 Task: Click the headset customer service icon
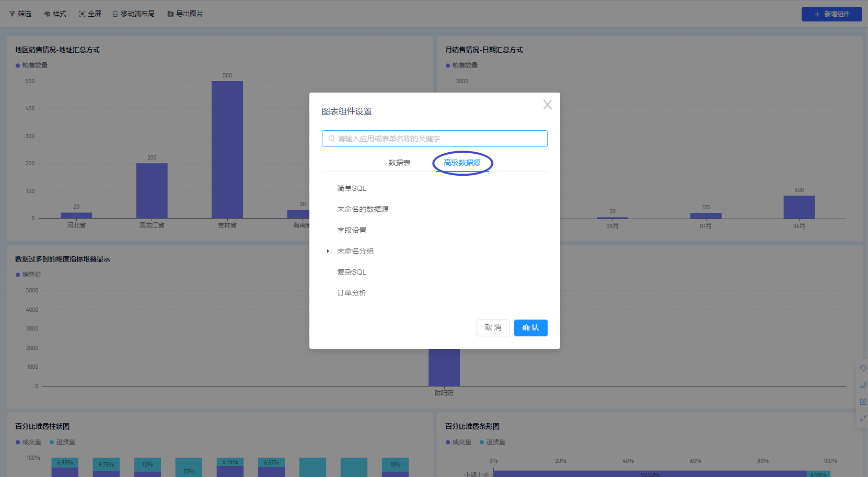point(863,368)
